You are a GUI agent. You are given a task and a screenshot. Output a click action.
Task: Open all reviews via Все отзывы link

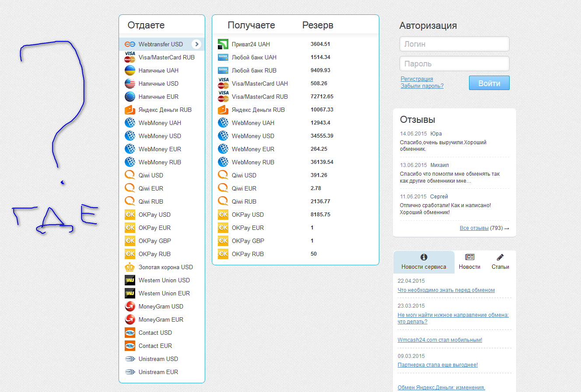474,228
